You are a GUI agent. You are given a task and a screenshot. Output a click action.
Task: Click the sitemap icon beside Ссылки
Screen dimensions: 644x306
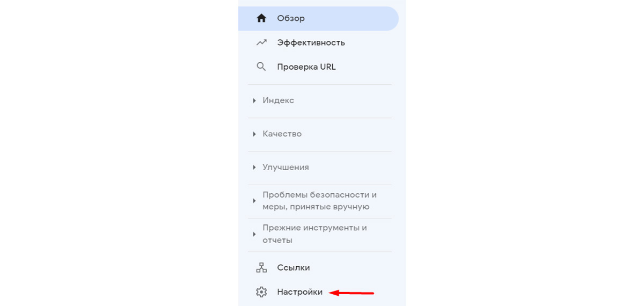(261, 267)
